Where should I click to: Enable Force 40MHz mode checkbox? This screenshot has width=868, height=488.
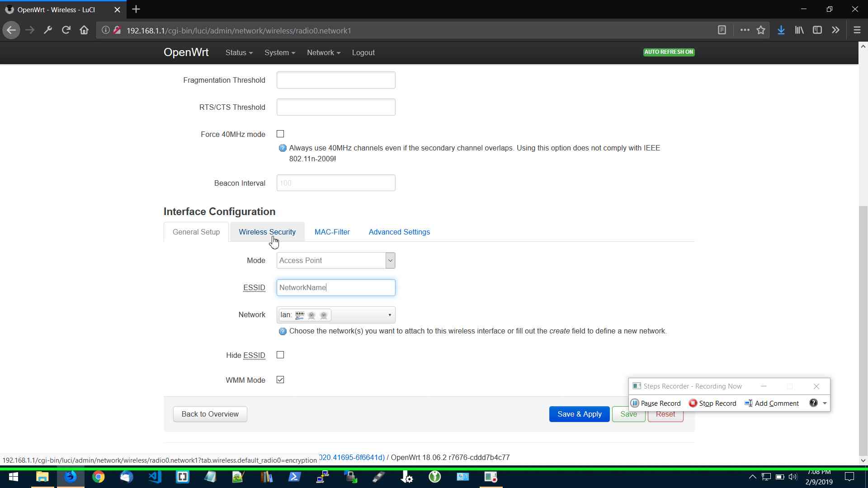click(280, 134)
